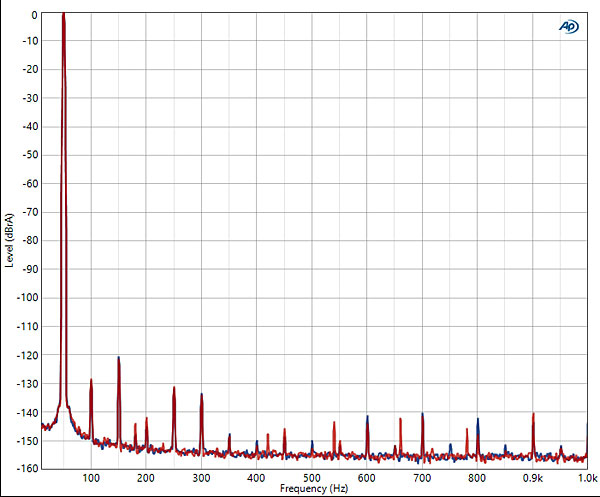Click the "-100" Level axis tick label
The width and height of the screenshot is (600, 497).
click(x=28, y=298)
